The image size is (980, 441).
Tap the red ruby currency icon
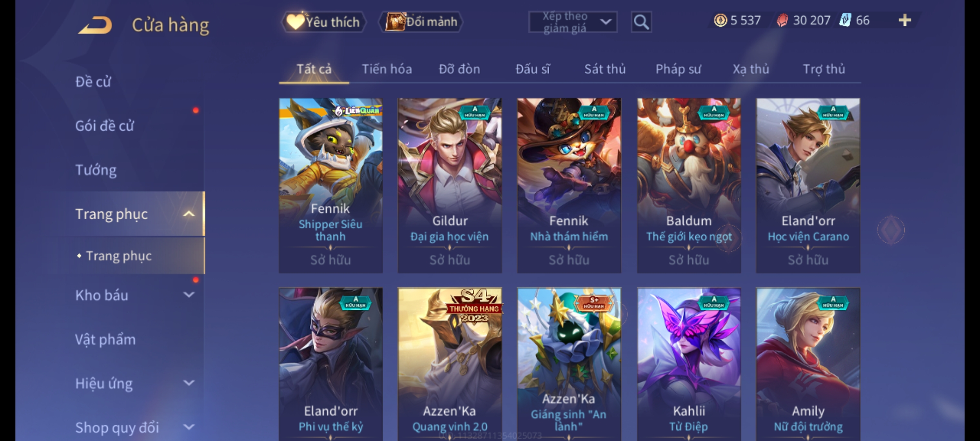[782, 20]
